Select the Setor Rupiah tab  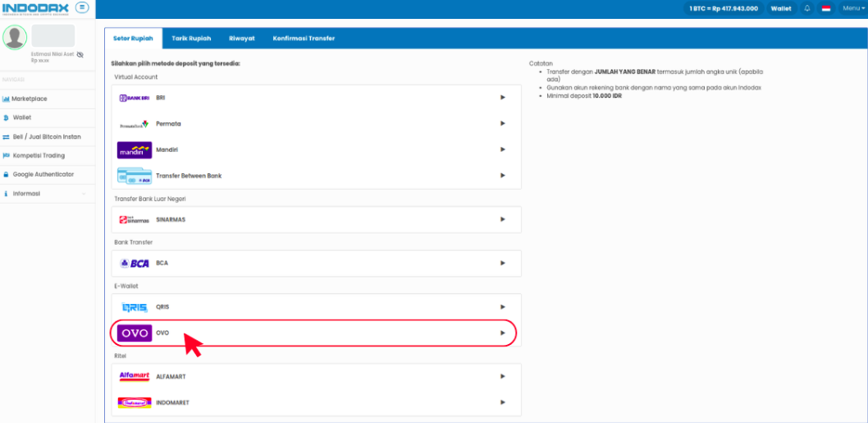pyautogui.click(x=133, y=39)
